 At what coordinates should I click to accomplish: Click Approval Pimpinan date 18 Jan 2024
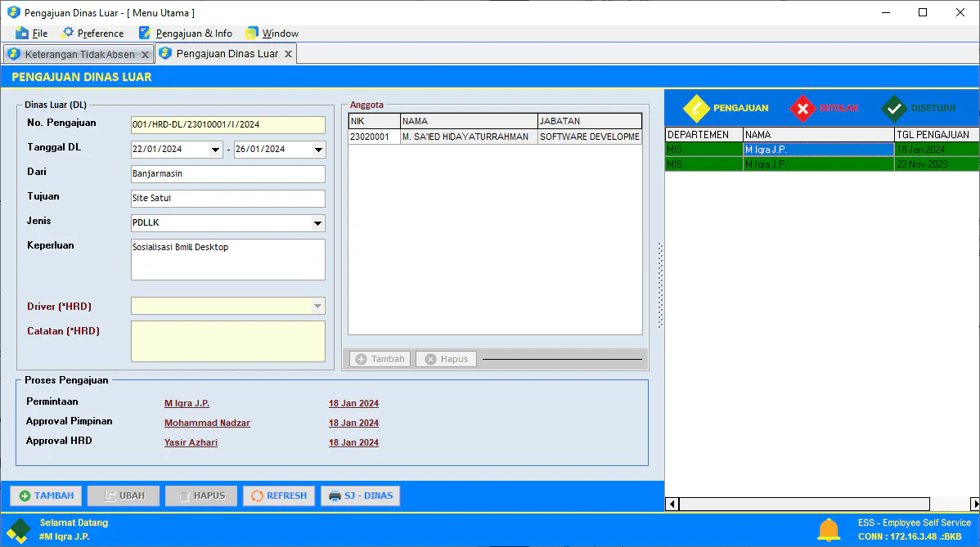(353, 423)
